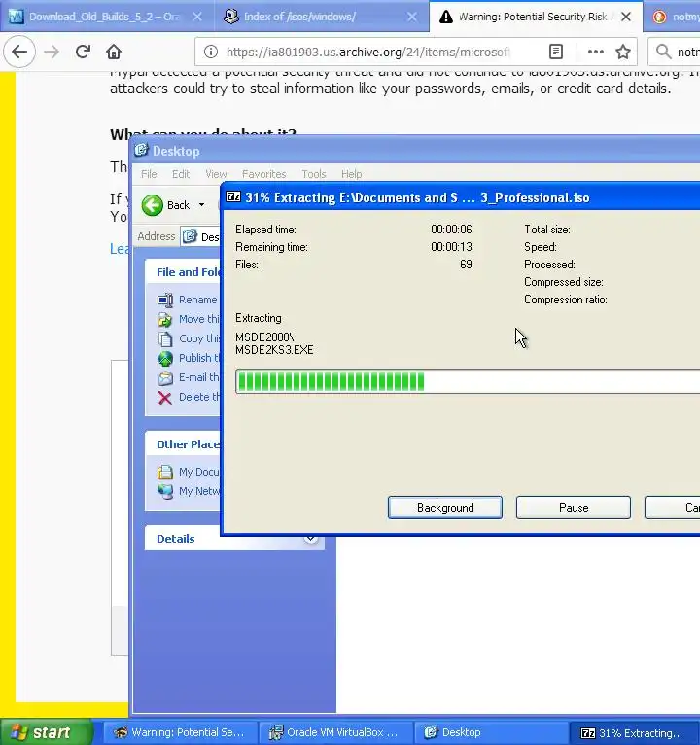Click the Copy this file icon
The height and width of the screenshot is (745, 700).
[x=164, y=338]
